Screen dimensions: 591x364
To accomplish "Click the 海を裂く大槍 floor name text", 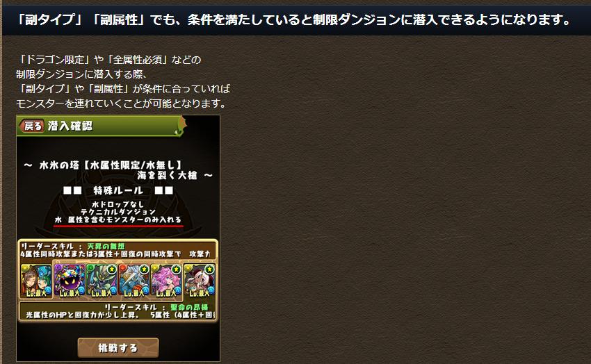I will click(167, 175).
